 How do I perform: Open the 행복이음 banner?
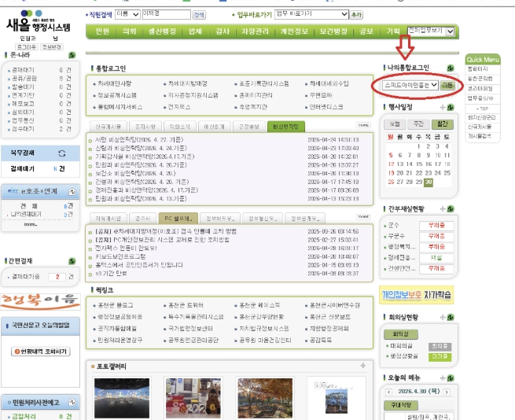(40, 301)
